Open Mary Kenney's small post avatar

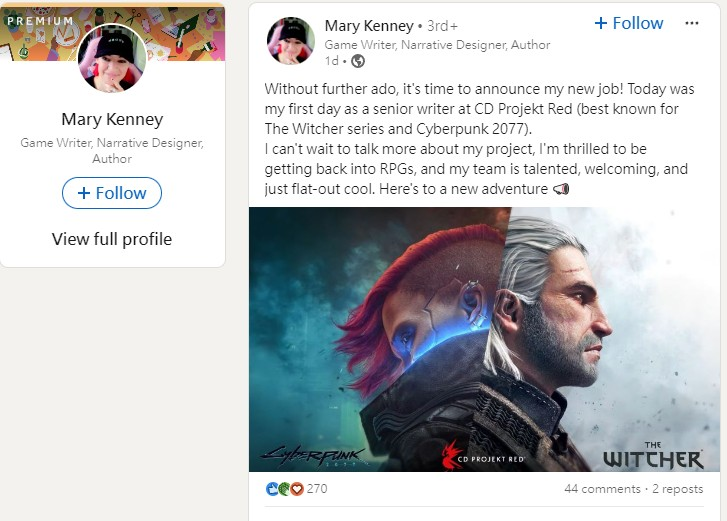coord(292,40)
